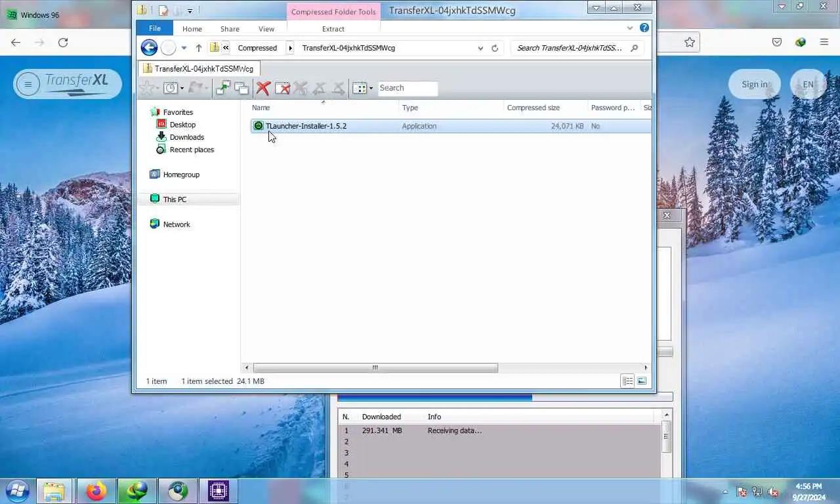The width and height of the screenshot is (840, 504).
Task: Click the copy-to toolbar icon with green arrow
Action: [223, 88]
